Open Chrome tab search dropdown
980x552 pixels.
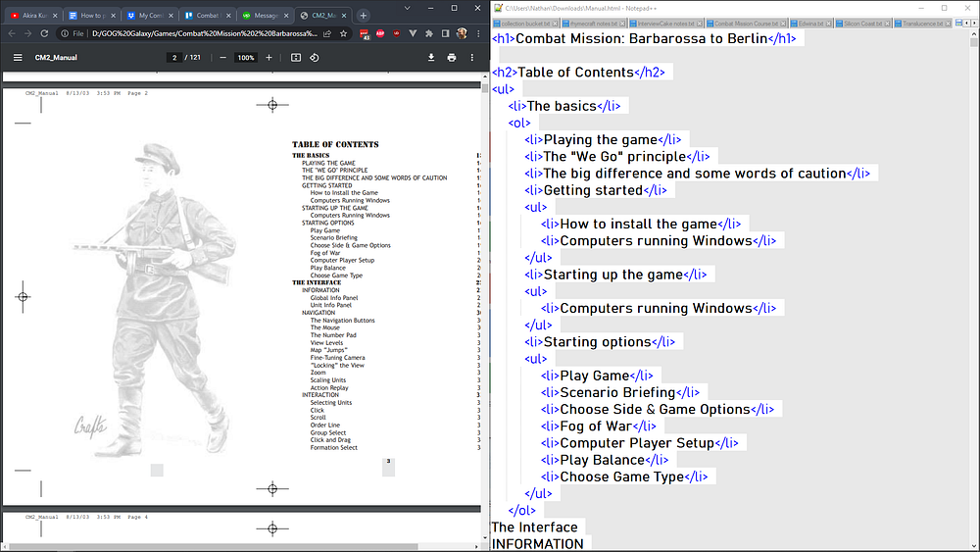(407, 8)
